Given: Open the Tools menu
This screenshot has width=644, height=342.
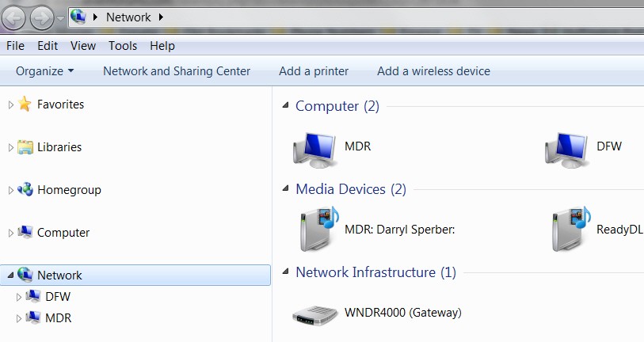Looking at the screenshot, I should 123,46.
